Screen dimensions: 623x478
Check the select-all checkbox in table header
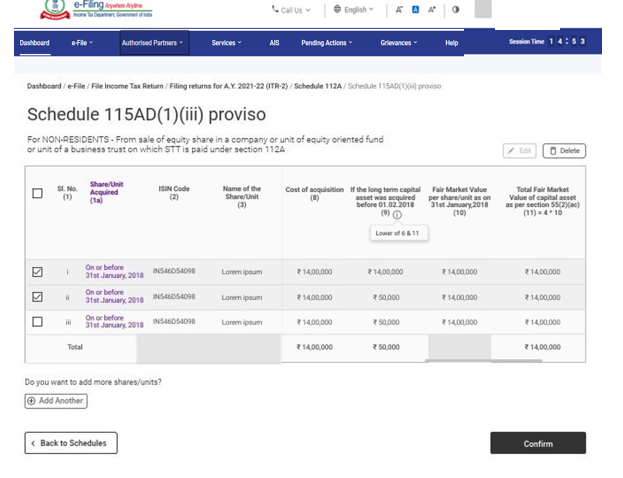tap(38, 193)
